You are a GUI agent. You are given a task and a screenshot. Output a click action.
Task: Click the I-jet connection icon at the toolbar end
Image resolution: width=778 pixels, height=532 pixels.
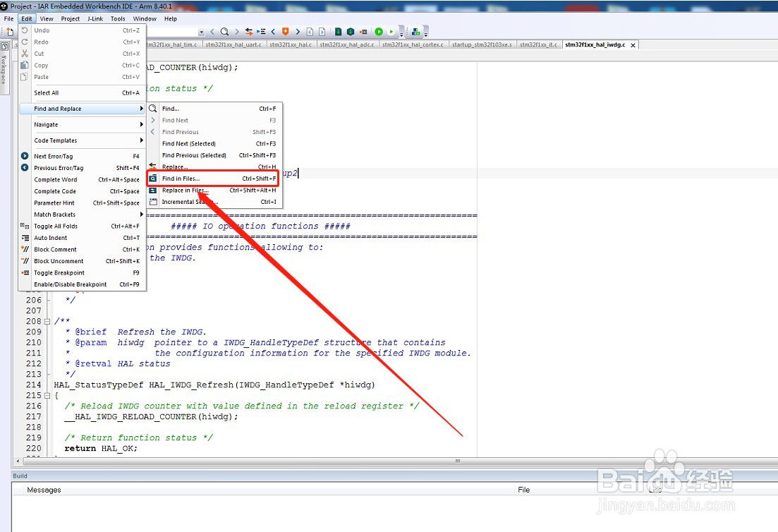(x=415, y=32)
